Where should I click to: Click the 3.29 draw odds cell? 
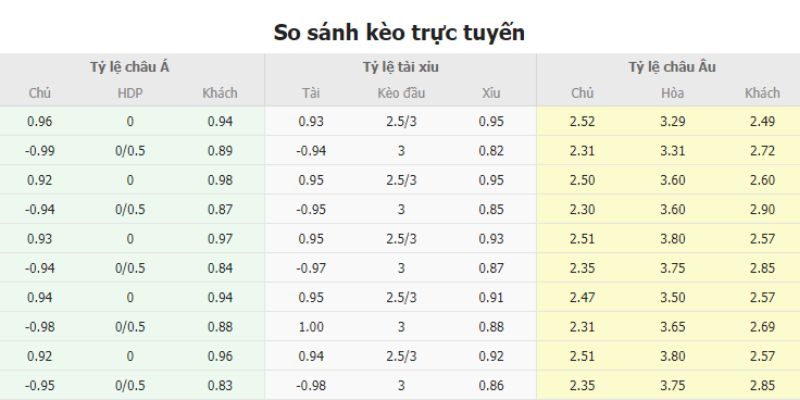tap(672, 122)
